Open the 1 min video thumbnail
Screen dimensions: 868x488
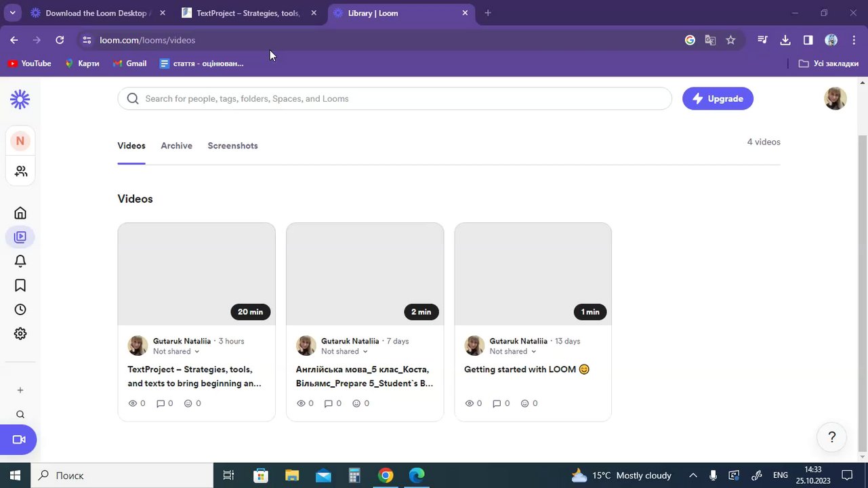coord(533,274)
